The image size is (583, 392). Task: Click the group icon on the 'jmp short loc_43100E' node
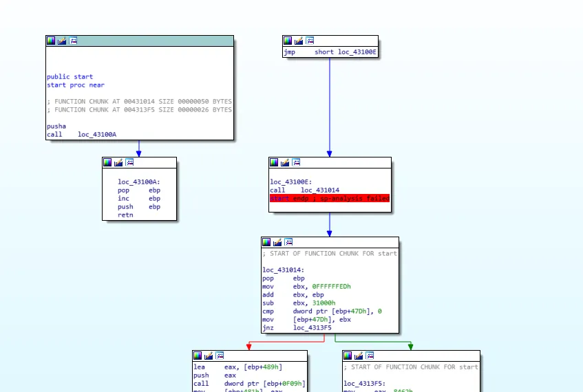(x=310, y=41)
